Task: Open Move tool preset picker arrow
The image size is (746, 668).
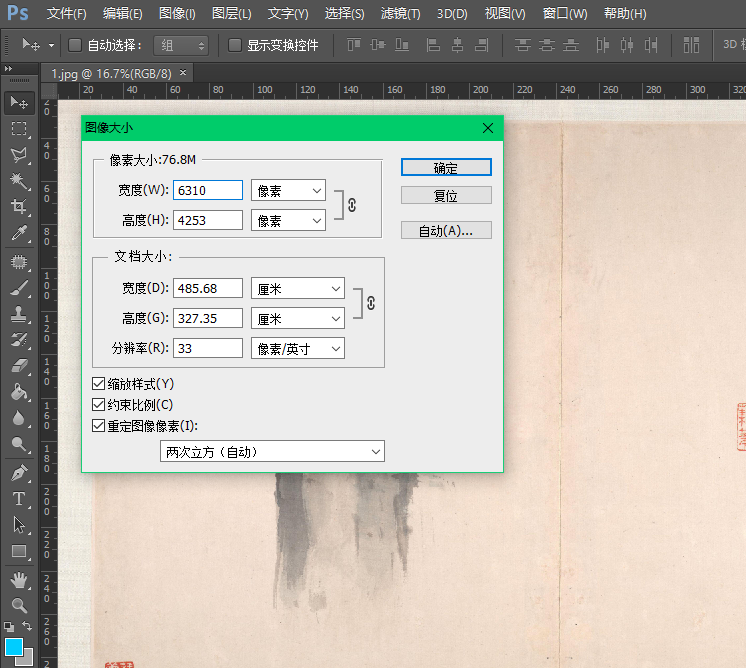Action: (x=51, y=46)
